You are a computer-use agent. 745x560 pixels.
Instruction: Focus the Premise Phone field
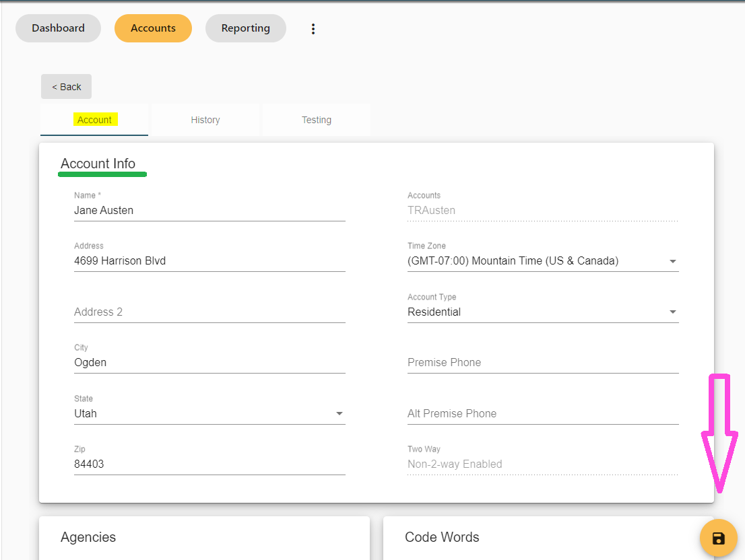click(x=542, y=363)
